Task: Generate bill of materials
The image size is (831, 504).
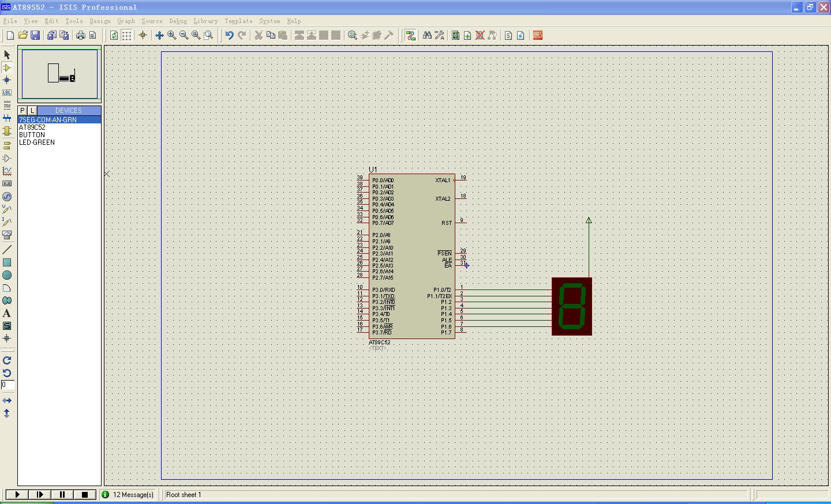Action: (508, 35)
